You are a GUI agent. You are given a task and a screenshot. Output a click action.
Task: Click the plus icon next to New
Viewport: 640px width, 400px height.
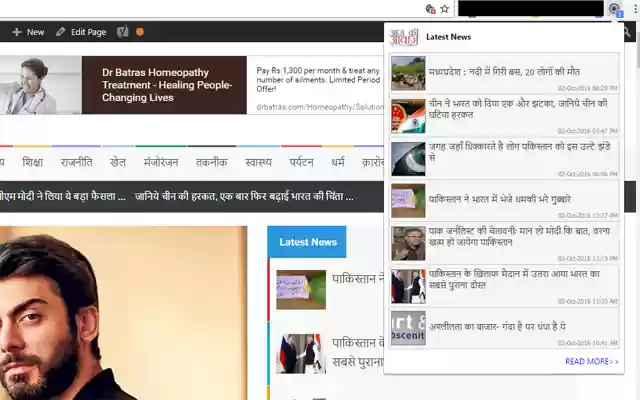click(17, 32)
